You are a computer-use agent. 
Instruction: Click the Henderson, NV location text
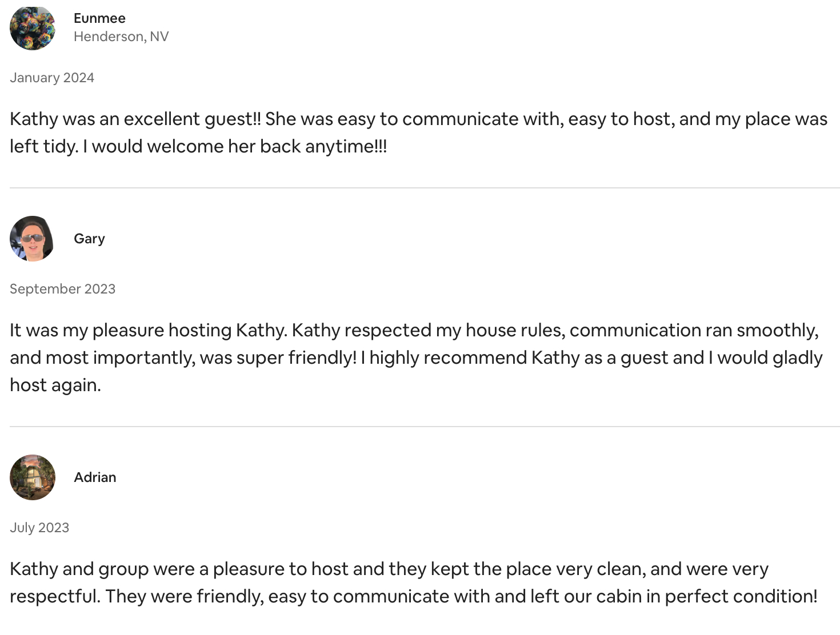121,37
